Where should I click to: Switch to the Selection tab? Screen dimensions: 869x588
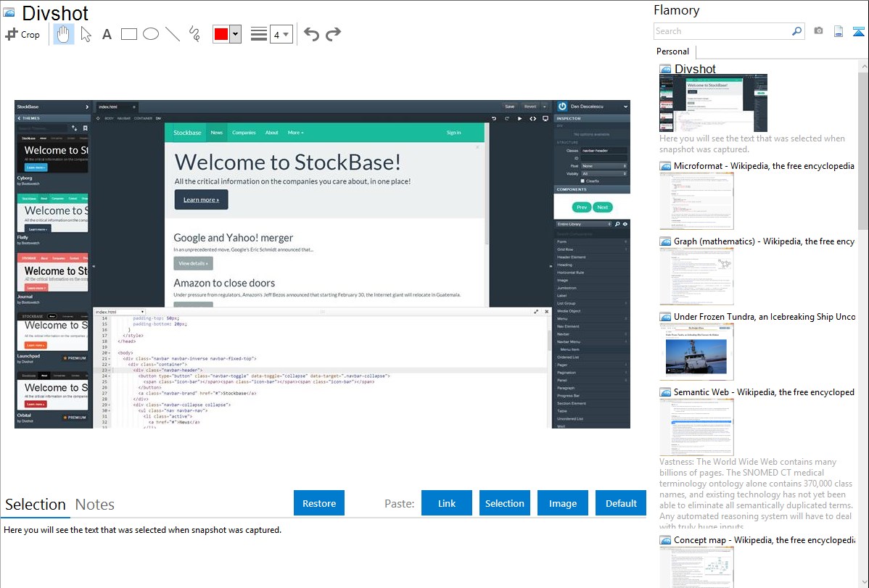(36, 505)
